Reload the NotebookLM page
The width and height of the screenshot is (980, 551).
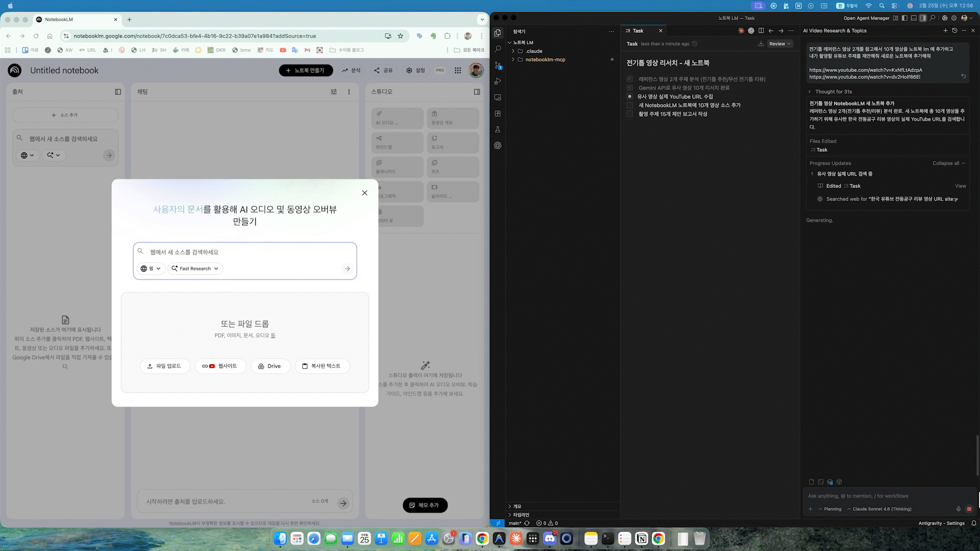click(x=36, y=36)
